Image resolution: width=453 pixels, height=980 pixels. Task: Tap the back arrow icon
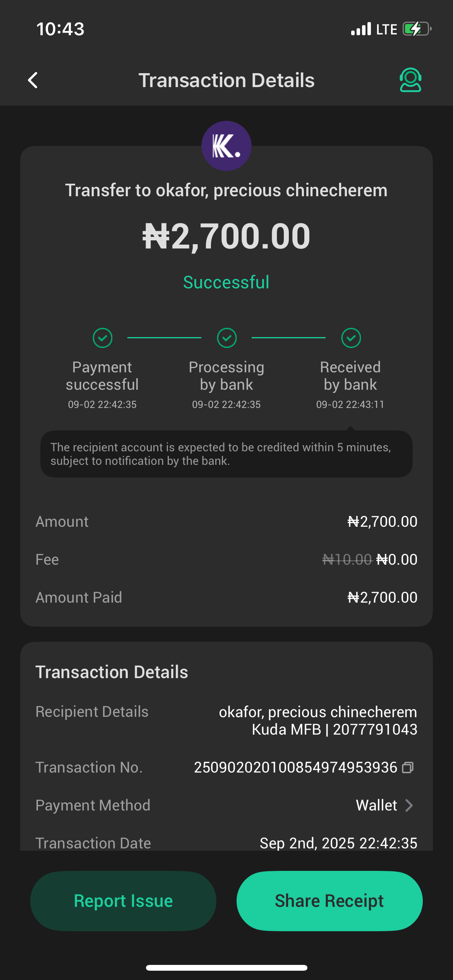[33, 80]
